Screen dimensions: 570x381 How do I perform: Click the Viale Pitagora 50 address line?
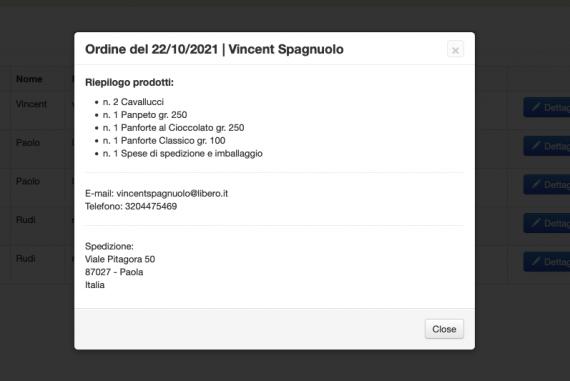click(120, 259)
